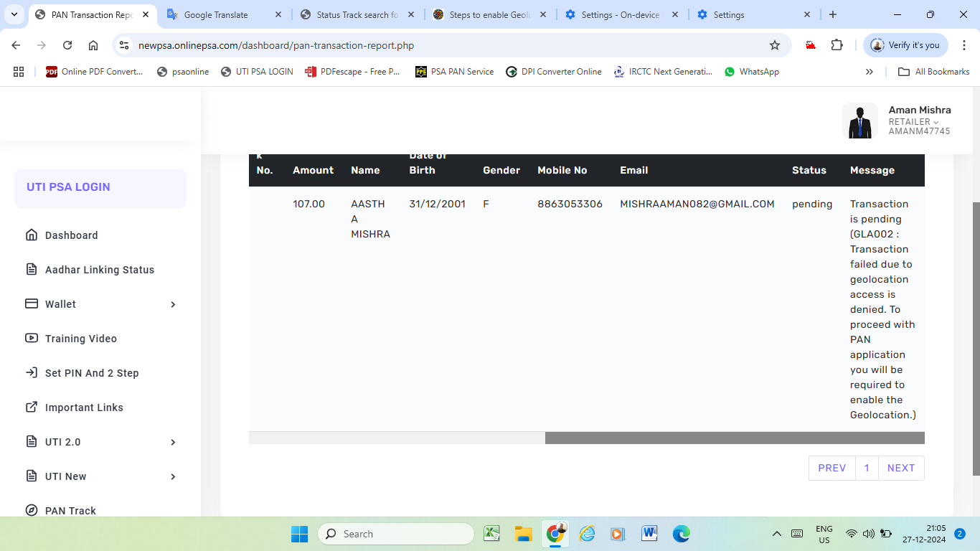
Task: Click the horizontal scrollbar under the table
Action: coord(734,438)
